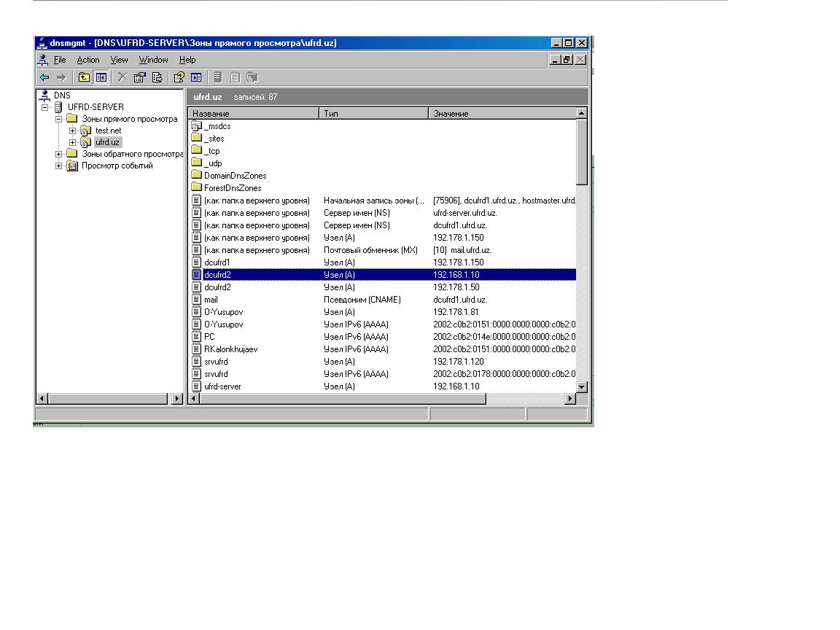Click the new record sheet icon in the toolbar
Image resolution: width=840 pixels, height=630 pixels.
[236, 78]
